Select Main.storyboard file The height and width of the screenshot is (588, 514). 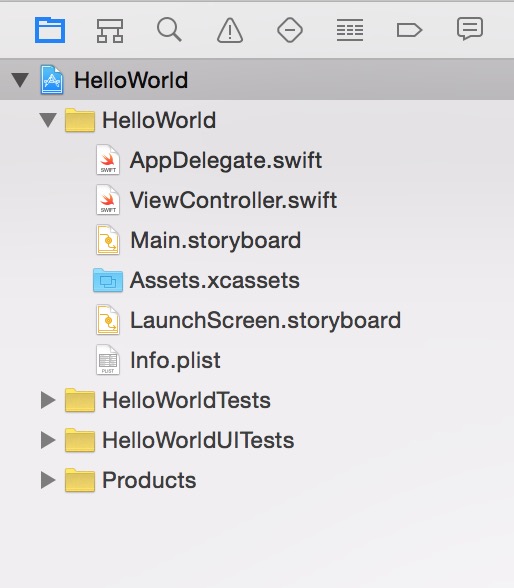coord(198,240)
